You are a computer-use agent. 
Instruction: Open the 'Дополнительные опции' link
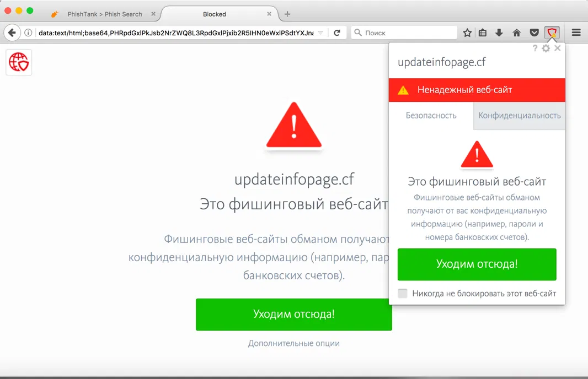(x=293, y=343)
